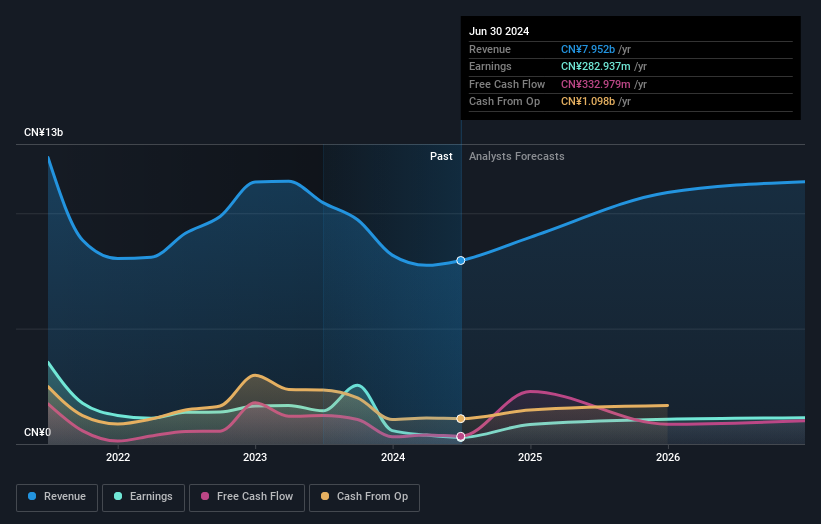
Task: Click the CN¥13b y-axis label
Action: [x=43, y=132]
